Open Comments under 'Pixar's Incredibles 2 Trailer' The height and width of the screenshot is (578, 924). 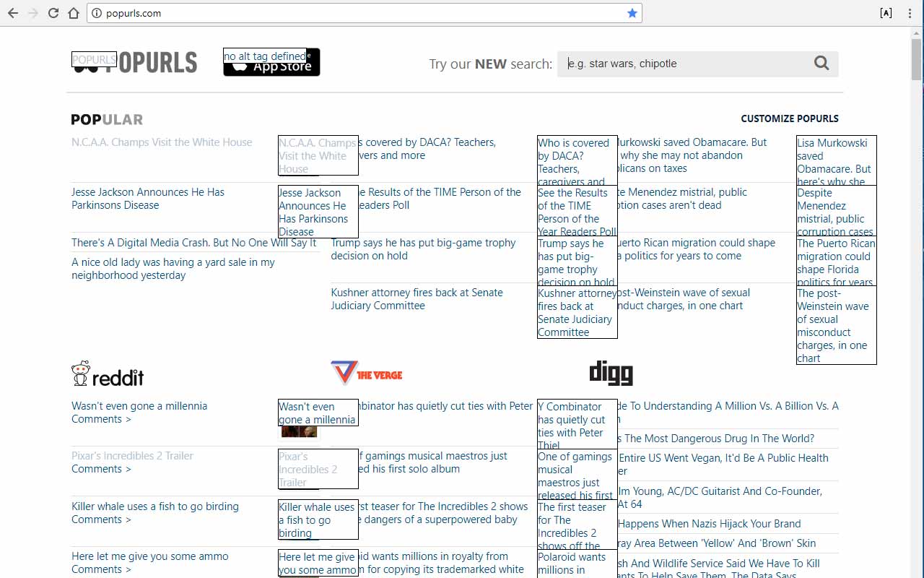(101, 469)
